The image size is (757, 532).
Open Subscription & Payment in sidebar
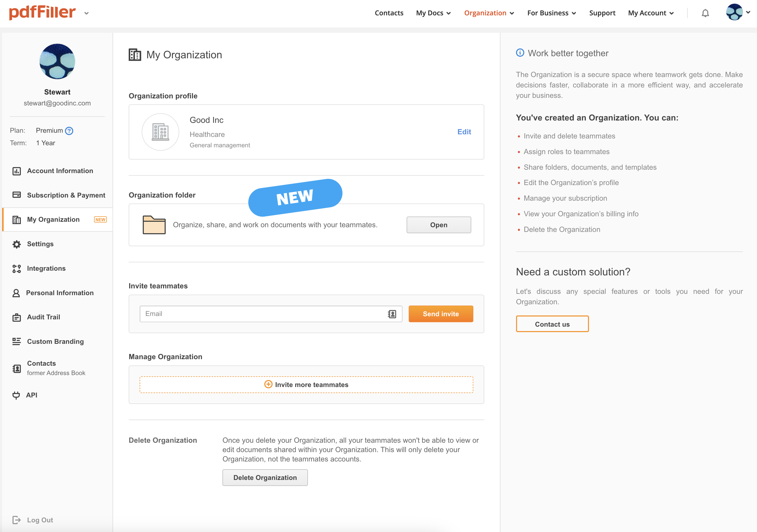[x=66, y=195]
